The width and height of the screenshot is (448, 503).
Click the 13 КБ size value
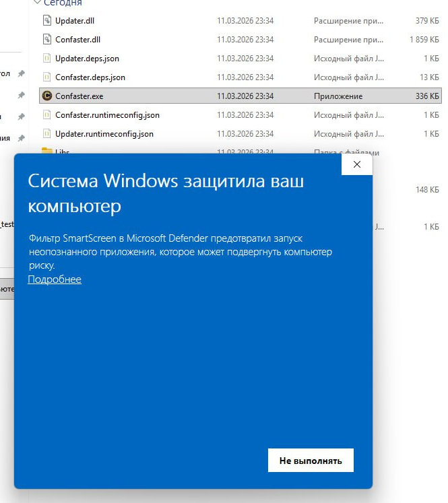[x=429, y=77]
